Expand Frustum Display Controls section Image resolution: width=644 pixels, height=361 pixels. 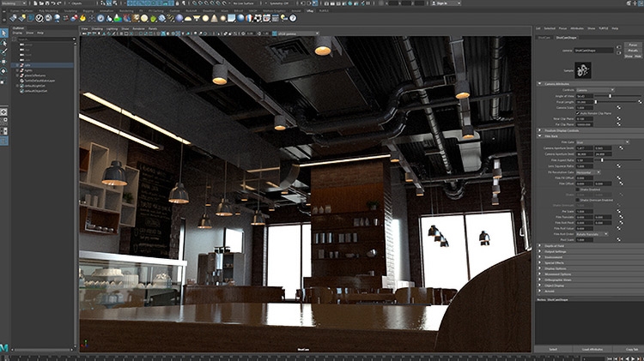[540, 130]
